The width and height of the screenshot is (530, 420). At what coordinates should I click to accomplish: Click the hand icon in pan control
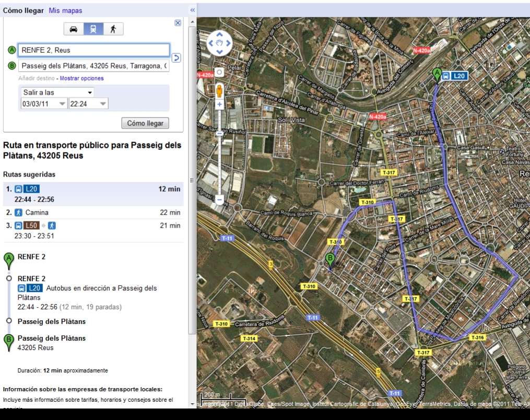tap(220, 43)
